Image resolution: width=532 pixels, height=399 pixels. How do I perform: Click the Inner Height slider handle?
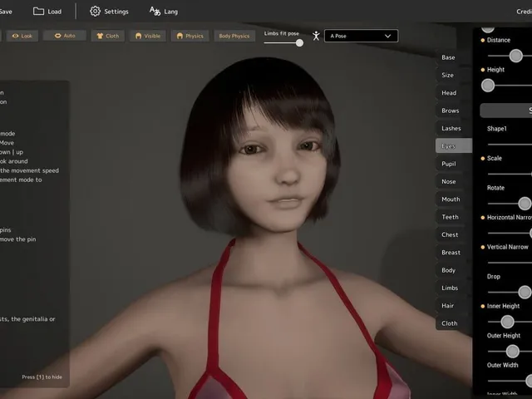507,322
